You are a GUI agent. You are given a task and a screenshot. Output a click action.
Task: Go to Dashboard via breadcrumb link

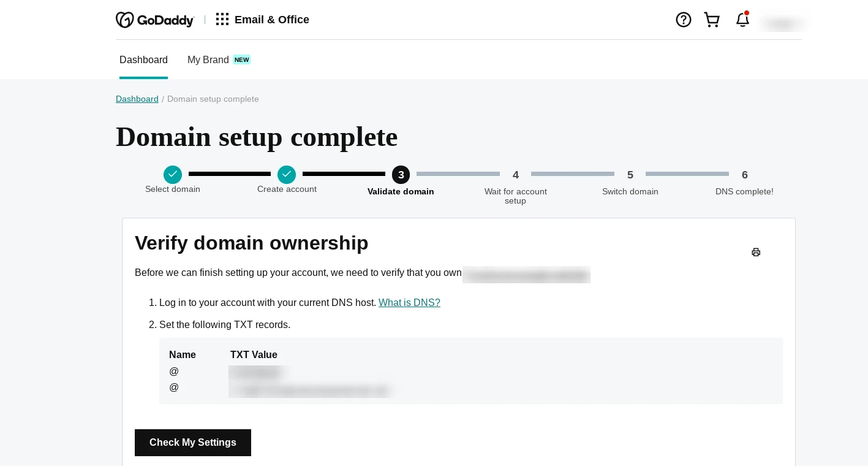point(137,99)
